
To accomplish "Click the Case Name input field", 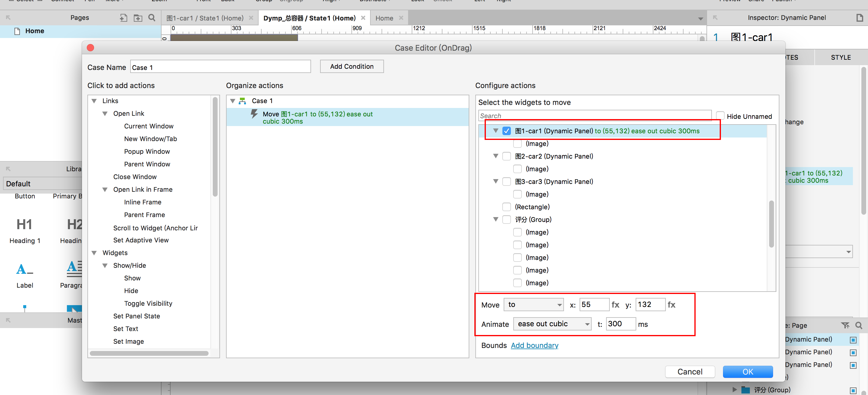I will (x=220, y=67).
